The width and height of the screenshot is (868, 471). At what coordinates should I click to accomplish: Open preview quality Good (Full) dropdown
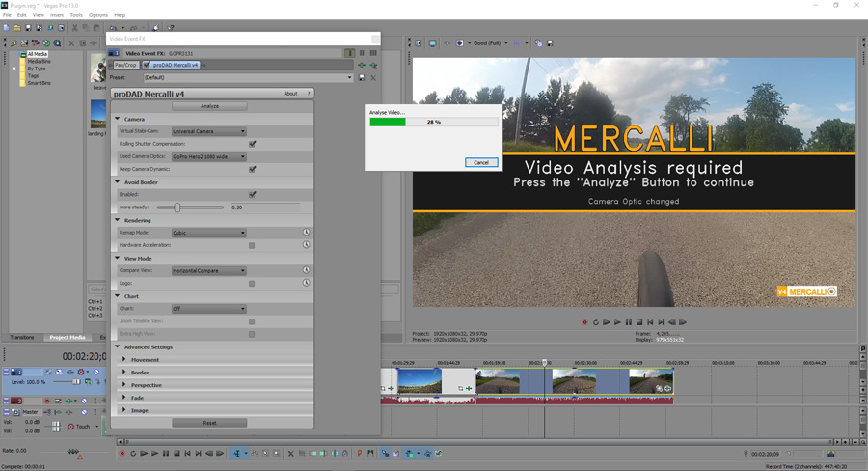[491, 43]
